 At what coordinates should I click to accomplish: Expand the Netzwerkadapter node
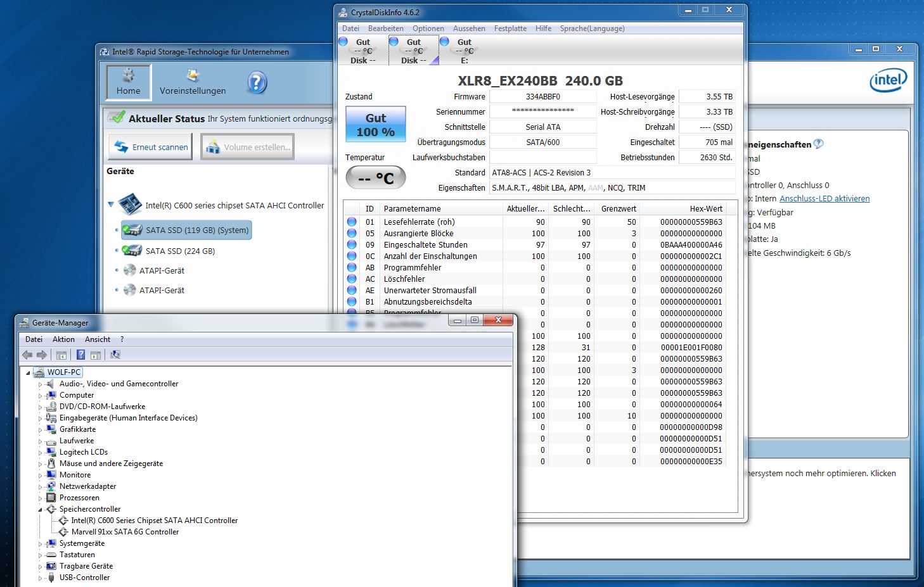tap(40, 487)
